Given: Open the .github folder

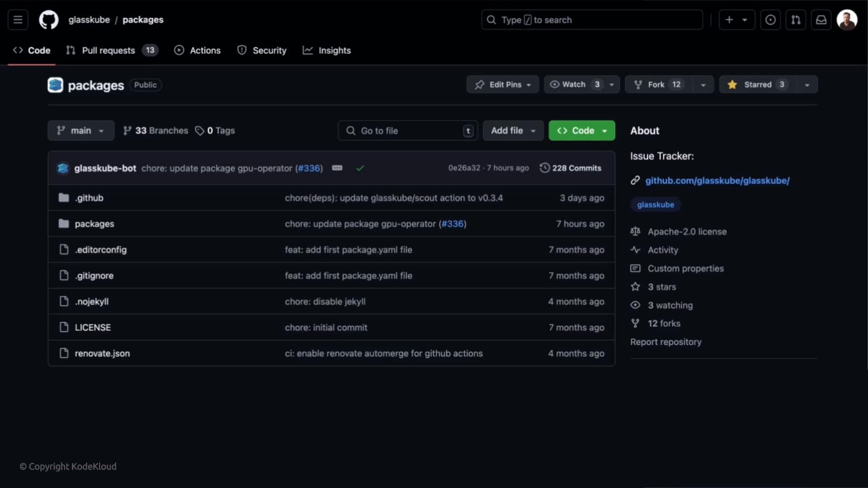Looking at the screenshot, I should (x=89, y=198).
